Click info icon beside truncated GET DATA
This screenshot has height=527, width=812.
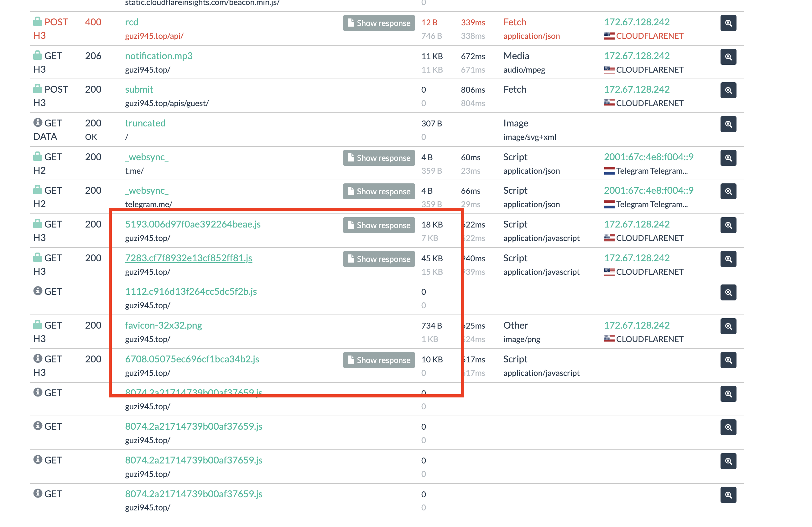(x=38, y=122)
